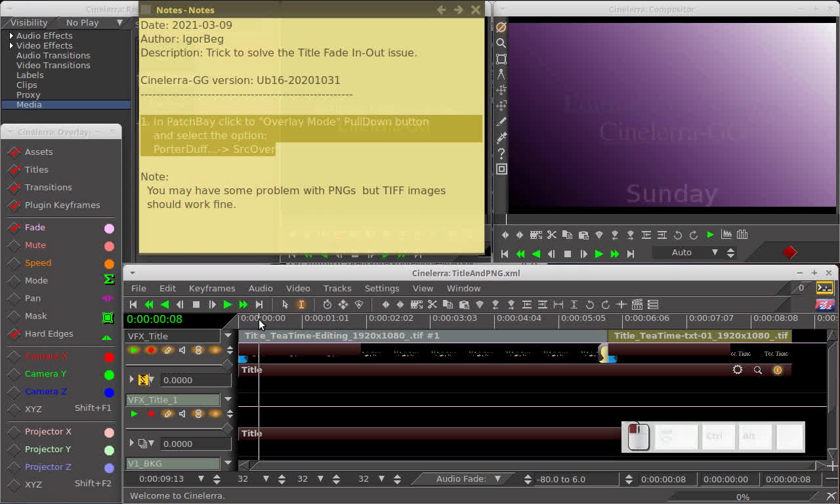The width and height of the screenshot is (840, 504).
Task: Open the Auto zoom dropdown in Compositor
Action: (715, 253)
